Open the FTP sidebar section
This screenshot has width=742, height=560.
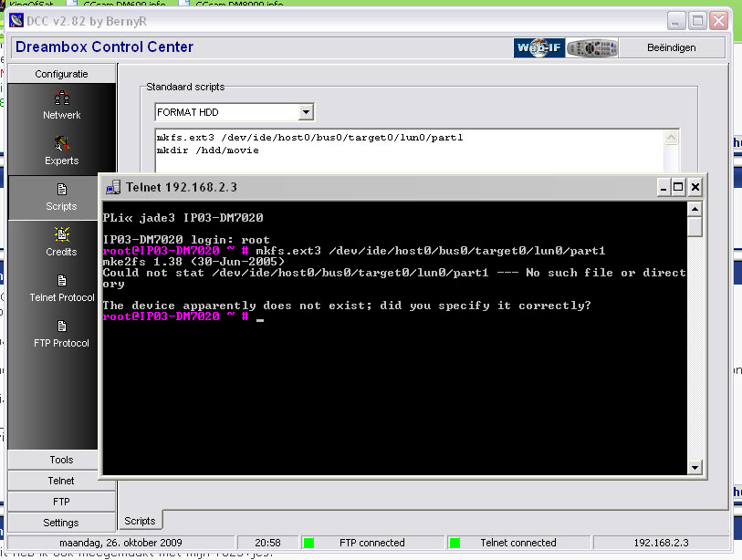[x=61, y=502]
